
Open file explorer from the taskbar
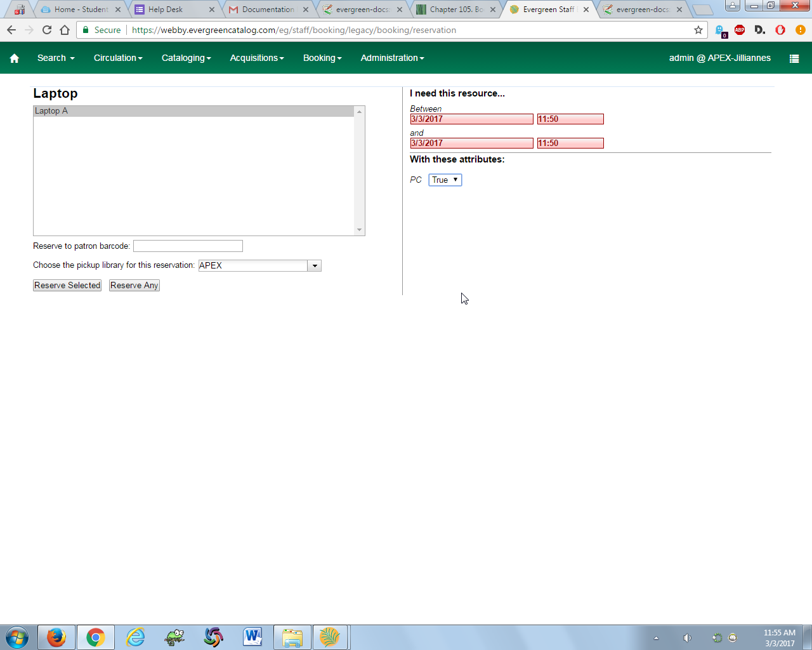(x=292, y=637)
